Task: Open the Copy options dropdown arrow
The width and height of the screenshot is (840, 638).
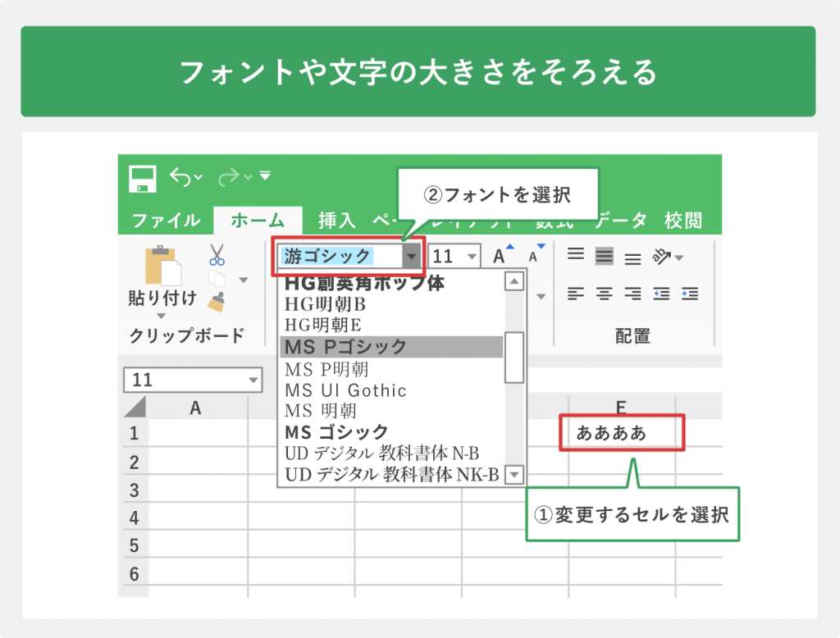Action: 244,280
